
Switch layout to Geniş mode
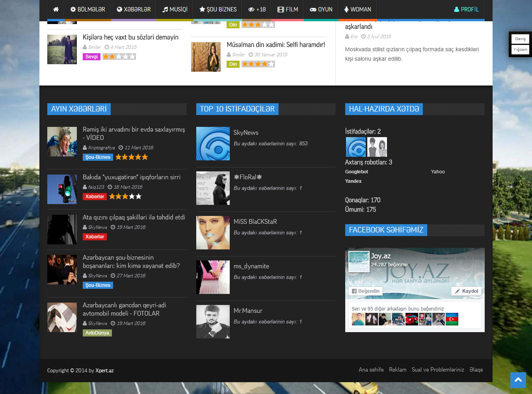tap(520, 39)
